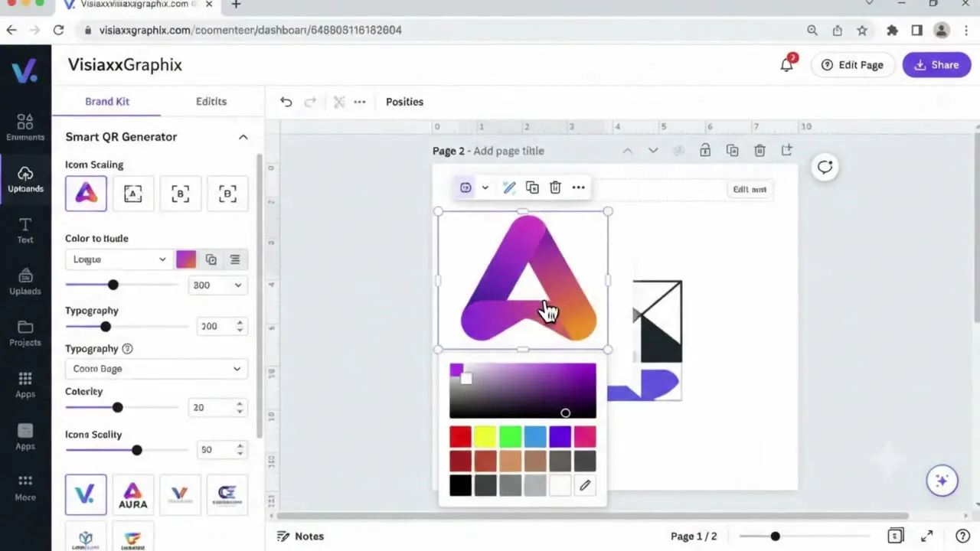Open the comment bubble beside the canvas
The height and width of the screenshot is (551, 980).
[825, 168]
